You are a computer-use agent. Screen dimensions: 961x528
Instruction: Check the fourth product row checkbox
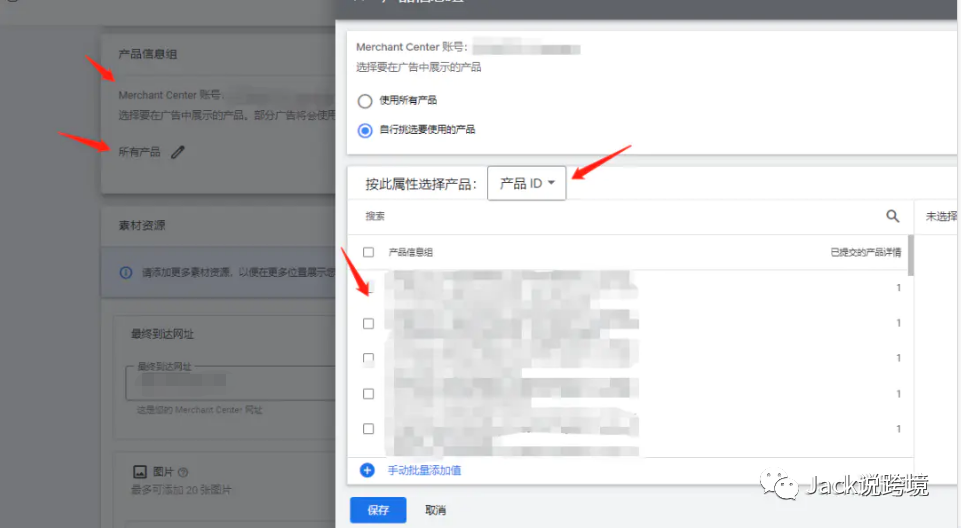[368, 394]
